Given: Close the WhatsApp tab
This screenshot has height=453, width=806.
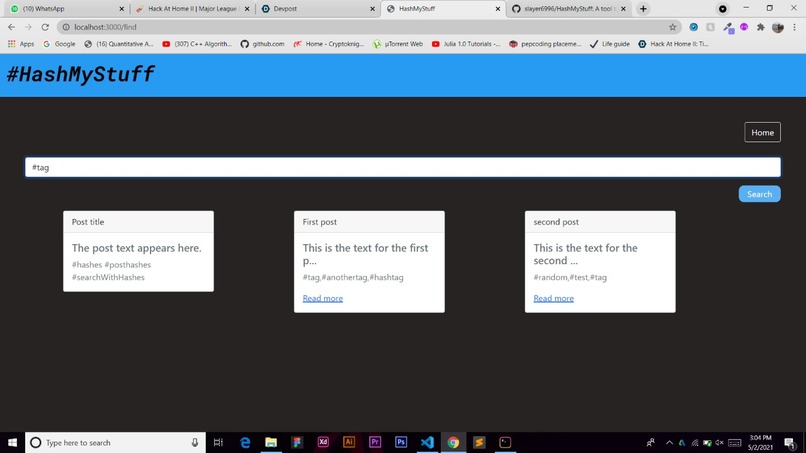Looking at the screenshot, I should click(121, 9).
